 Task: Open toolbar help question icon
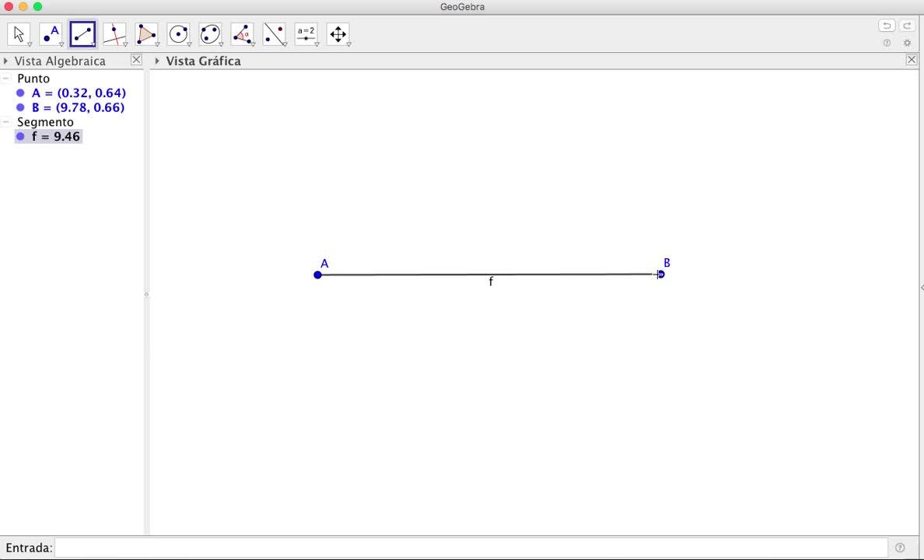pos(887,43)
